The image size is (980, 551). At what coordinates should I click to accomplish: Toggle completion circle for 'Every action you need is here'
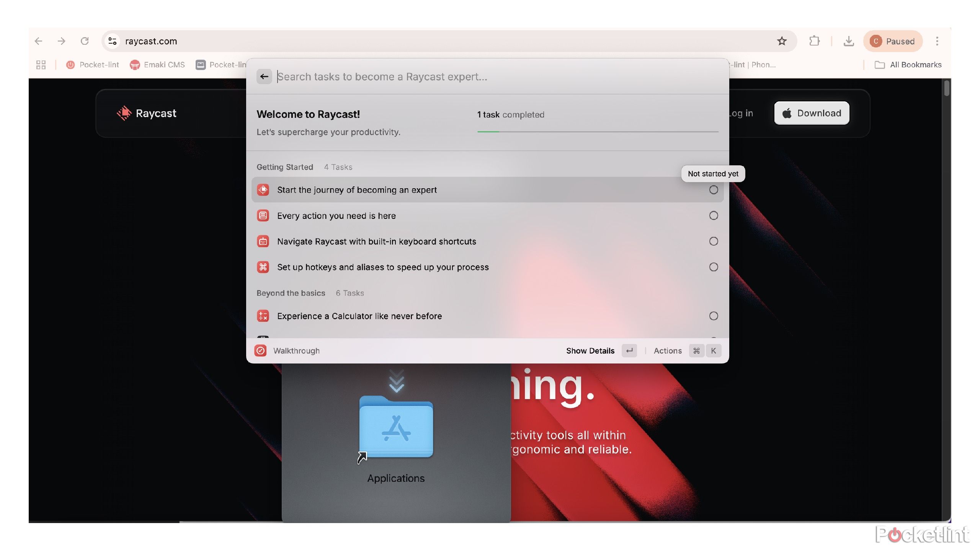[714, 215]
